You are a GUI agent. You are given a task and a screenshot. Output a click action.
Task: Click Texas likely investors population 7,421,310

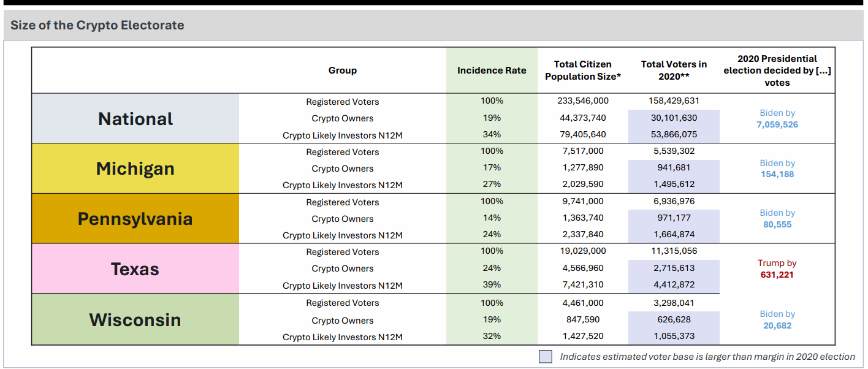click(x=583, y=285)
